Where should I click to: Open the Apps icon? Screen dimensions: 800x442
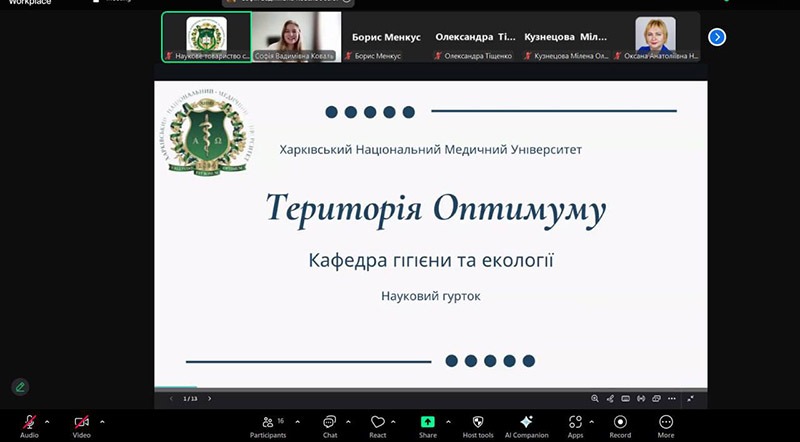tap(575, 422)
